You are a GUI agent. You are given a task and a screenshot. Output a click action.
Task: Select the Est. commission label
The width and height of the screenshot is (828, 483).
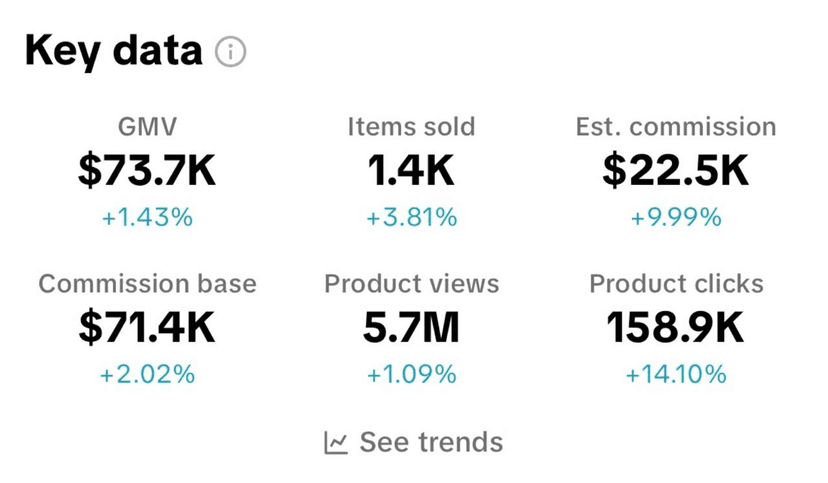point(676,127)
